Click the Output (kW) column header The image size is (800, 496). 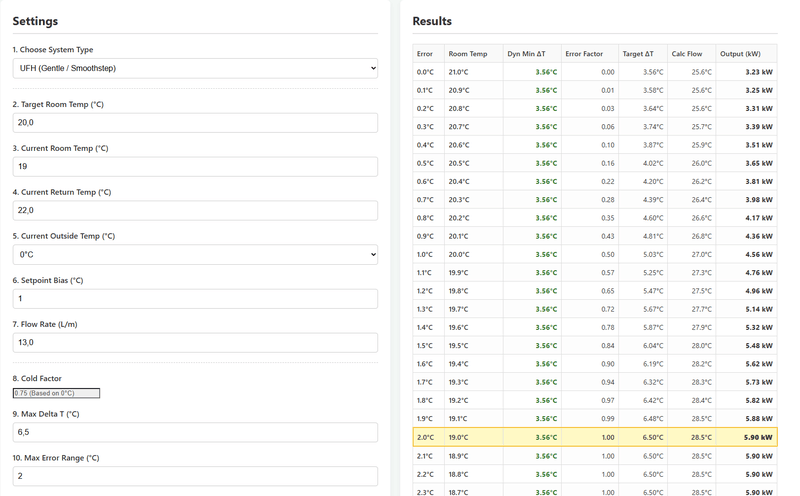coord(740,54)
